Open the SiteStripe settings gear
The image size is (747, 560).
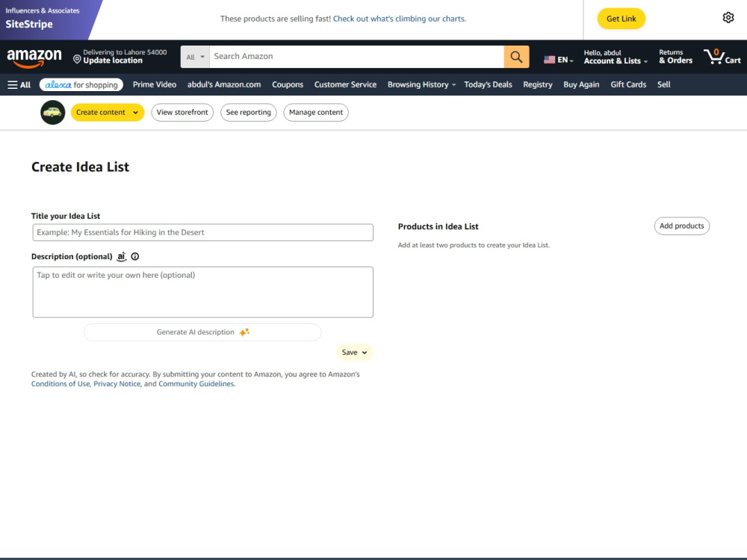[728, 18]
